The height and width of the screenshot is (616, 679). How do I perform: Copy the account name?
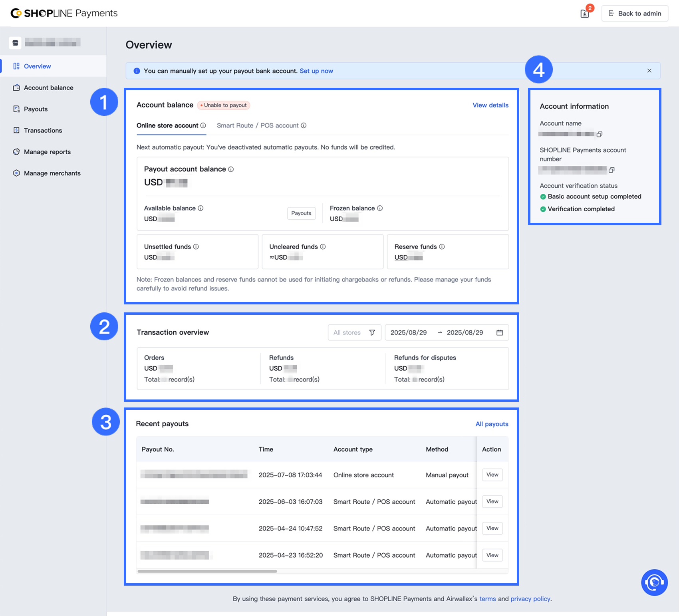pyautogui.click(x=600, y=134)
